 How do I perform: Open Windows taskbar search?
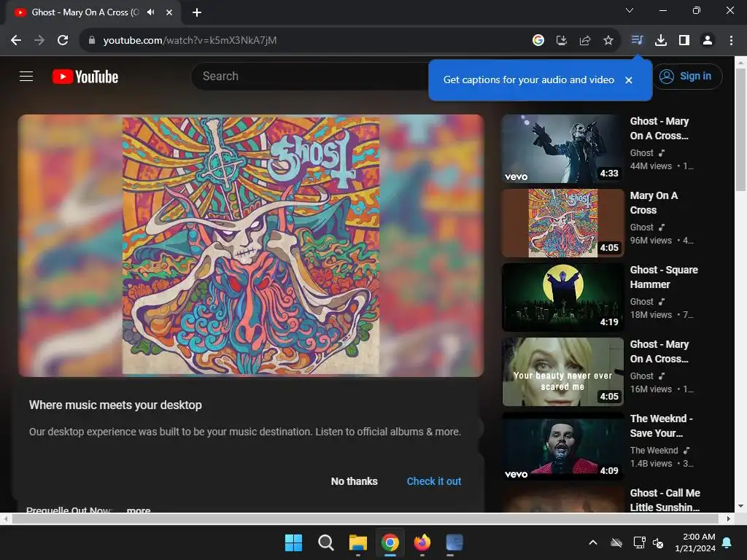click(x=326, y=542)
